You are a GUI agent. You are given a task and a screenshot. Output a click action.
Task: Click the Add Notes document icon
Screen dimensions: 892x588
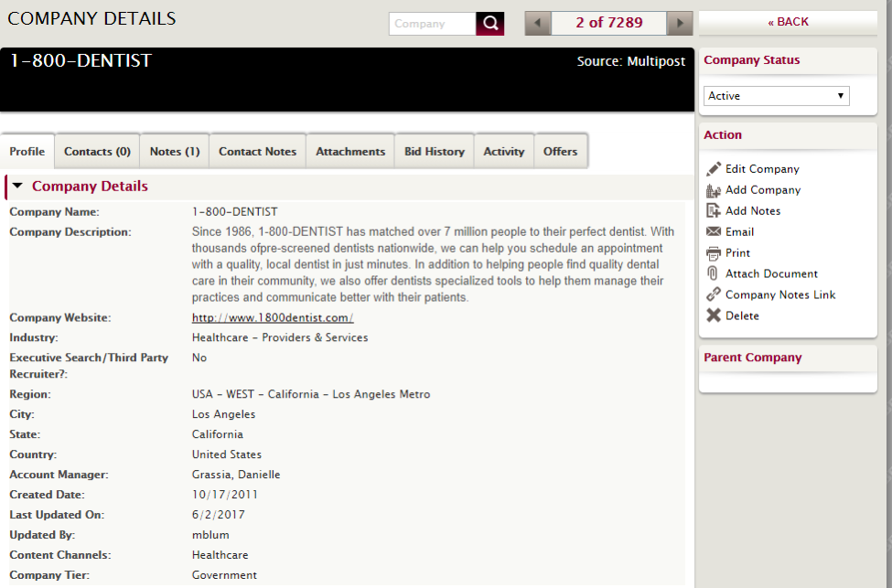(714, 211)
